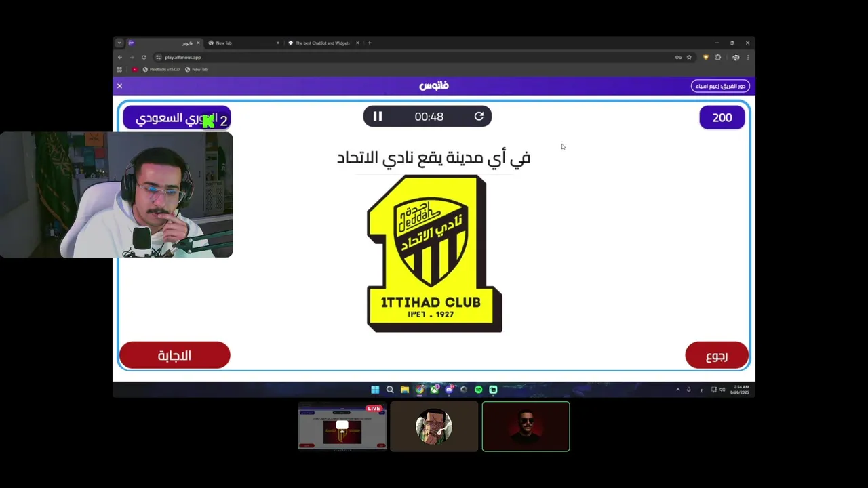Select the LIVE screen share thumbnail
The width and height of the screenshot is (868, 488).
coord(342,426)
